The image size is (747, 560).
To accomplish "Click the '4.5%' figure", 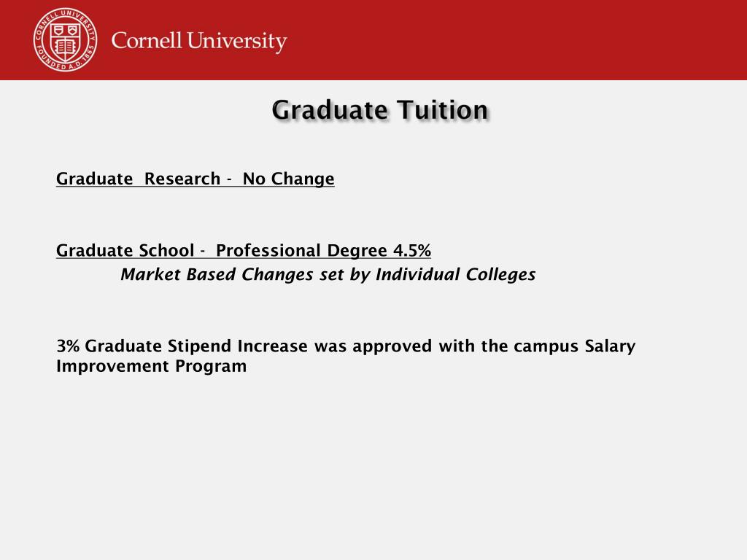I will pos(412,251).
